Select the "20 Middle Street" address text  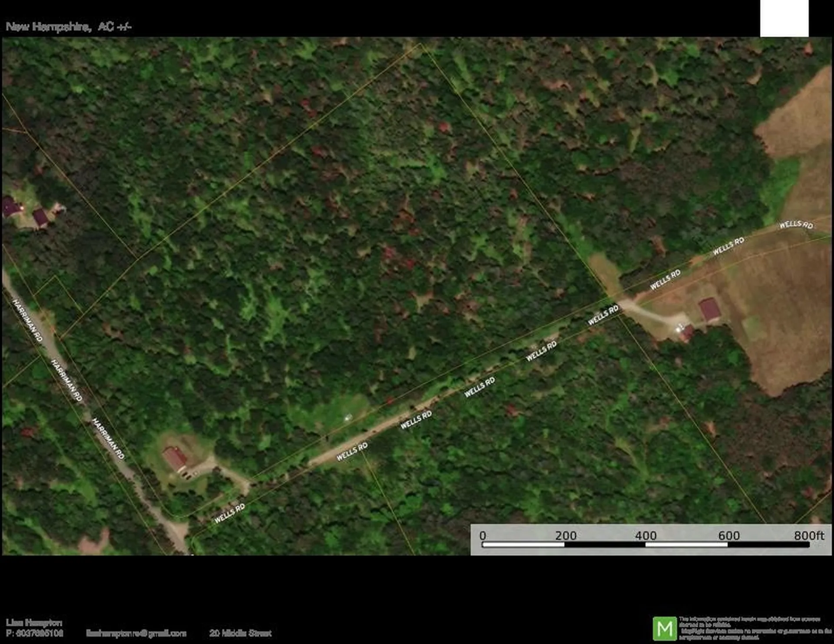point(240,633)
